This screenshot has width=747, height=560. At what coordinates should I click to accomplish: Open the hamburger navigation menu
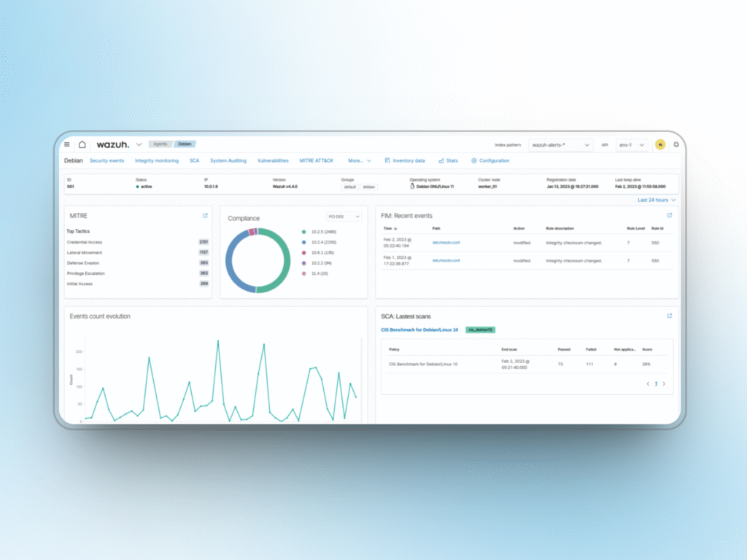coord(66,144)
